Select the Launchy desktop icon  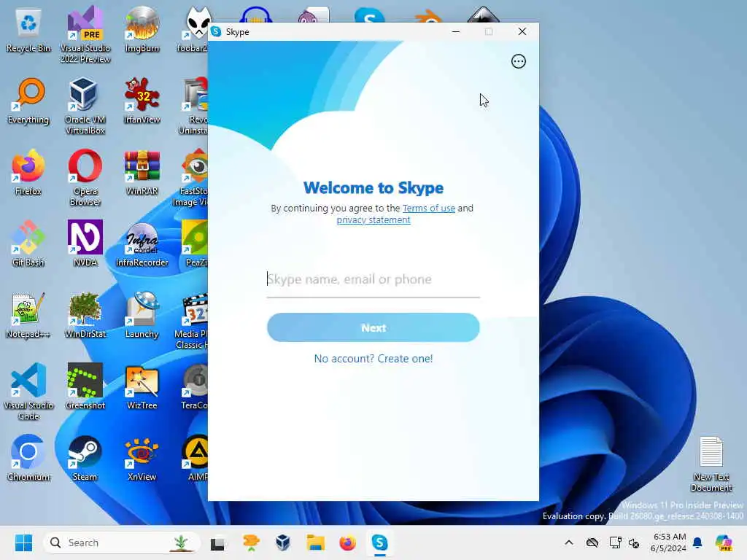coord(142,316)
